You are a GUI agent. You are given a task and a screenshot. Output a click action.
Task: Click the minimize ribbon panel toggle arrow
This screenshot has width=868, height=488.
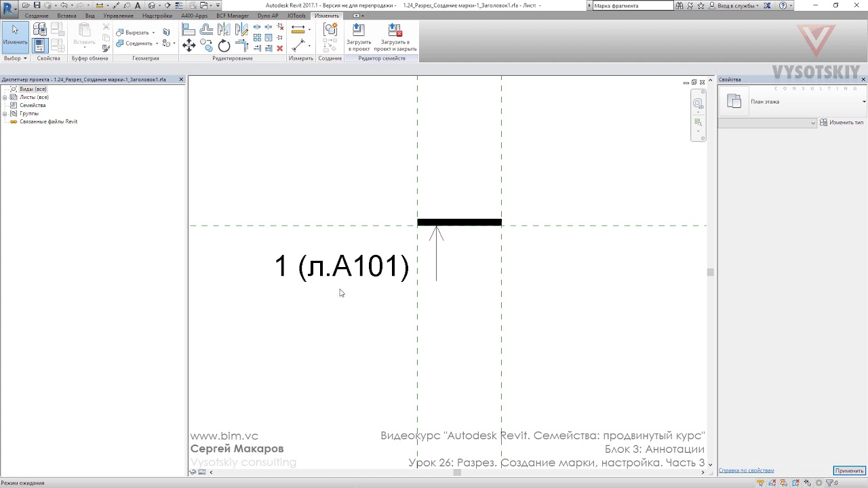pyautogui.click(x=357, y=16)
